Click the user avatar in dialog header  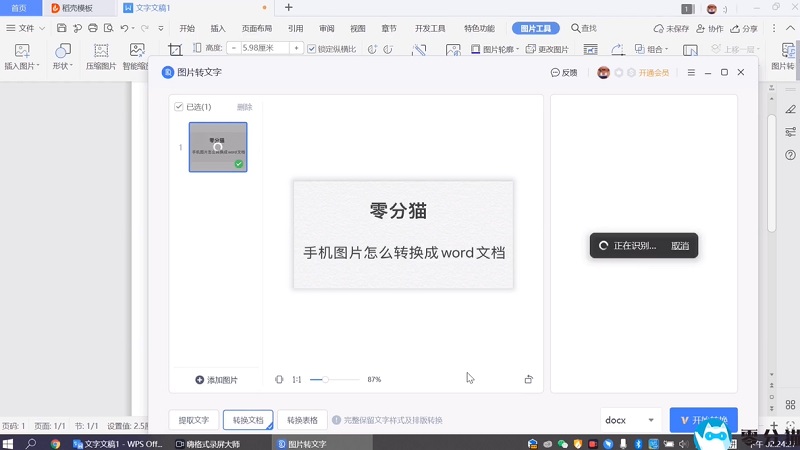point(603,73)
